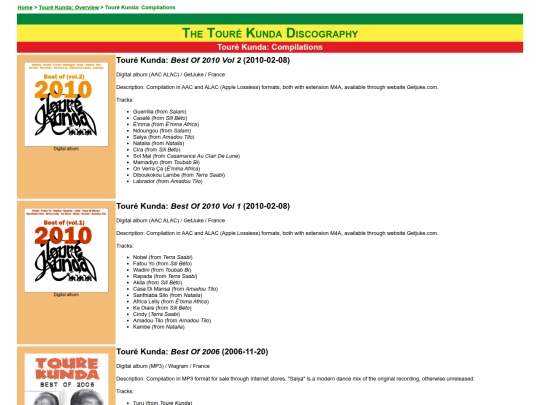
Task: Select track Kambe (from Natalia)
Action: click(159, 327)
